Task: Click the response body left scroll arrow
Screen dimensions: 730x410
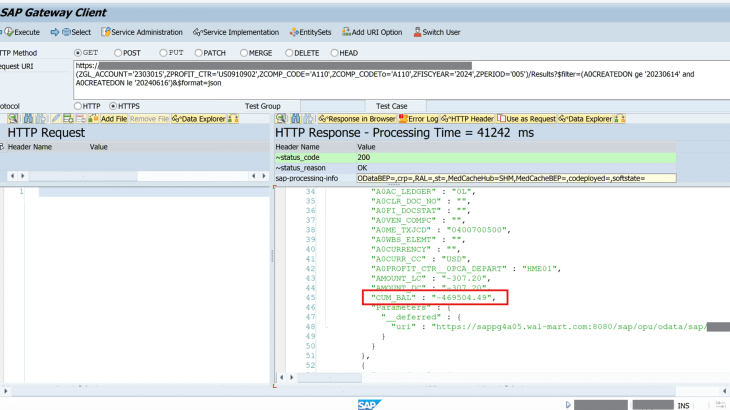Action: 281,377
